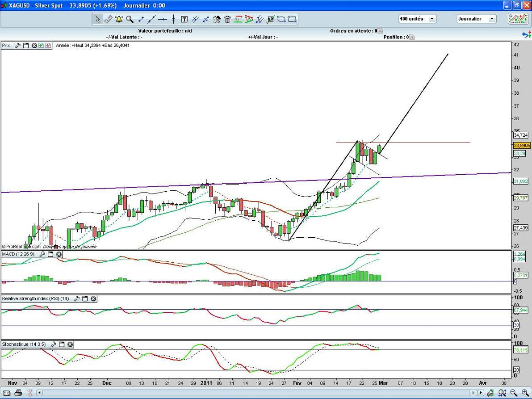The height and width of the screenshot is (399, 532).
Task: Click the 78,115 stochastic value label
Action: (520, 350)
